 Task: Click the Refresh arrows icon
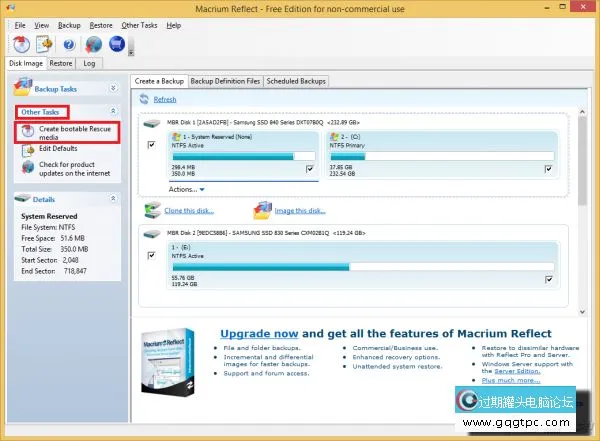point(145,99)
